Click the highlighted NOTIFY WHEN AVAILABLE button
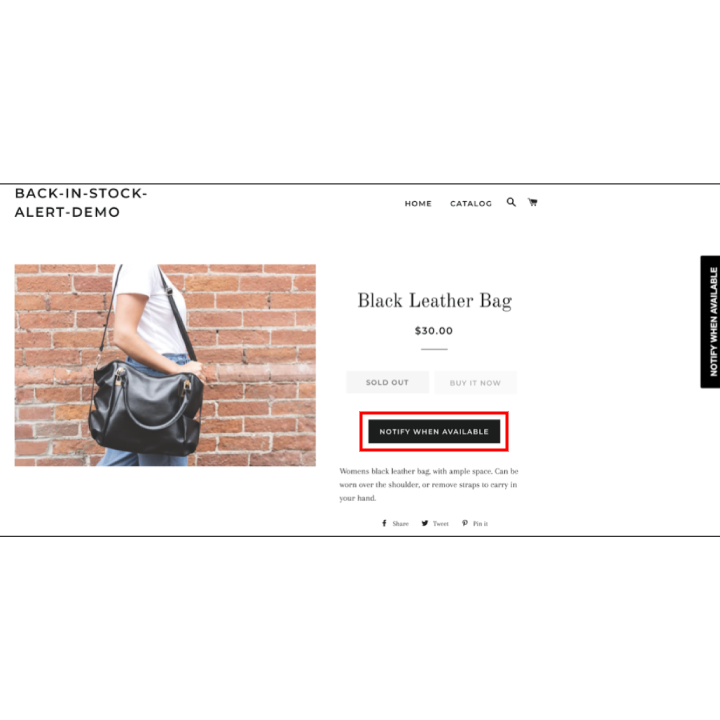This screenshot has width=720, height=720. coord(434,431)
